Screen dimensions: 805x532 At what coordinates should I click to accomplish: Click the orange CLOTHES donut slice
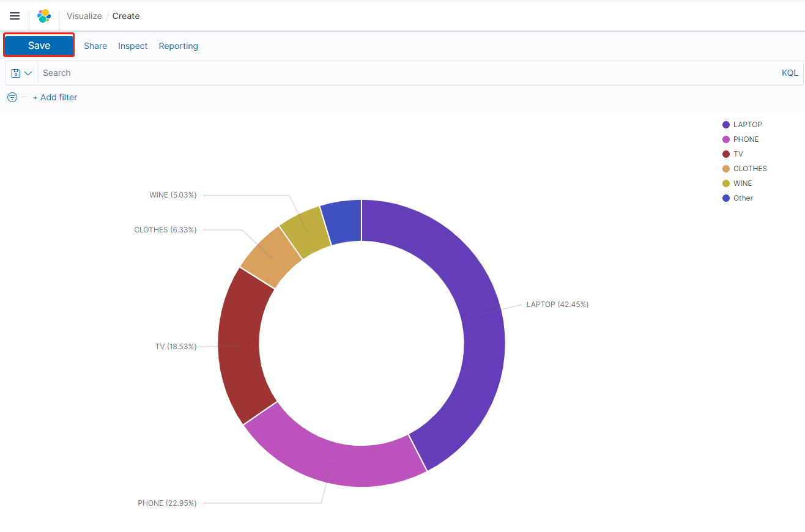click(x=271, y=257)
